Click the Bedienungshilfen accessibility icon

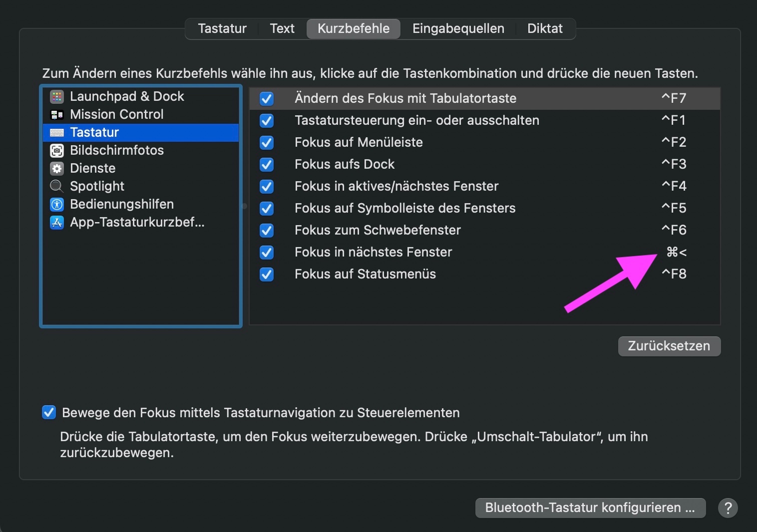57,204
